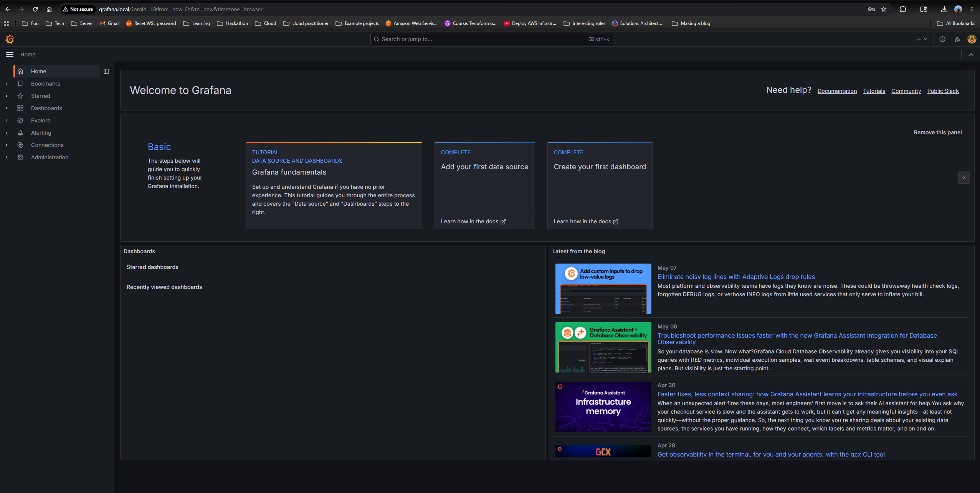Click the browser back arrow
The image size is (980, 493).
click(x=8, y=9)
